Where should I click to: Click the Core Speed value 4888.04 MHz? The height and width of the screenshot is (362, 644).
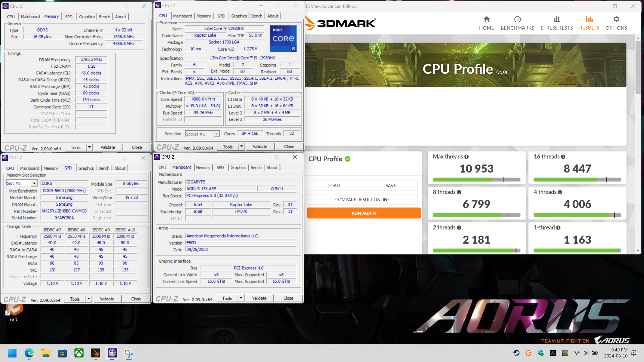click(x=203, y=99)
